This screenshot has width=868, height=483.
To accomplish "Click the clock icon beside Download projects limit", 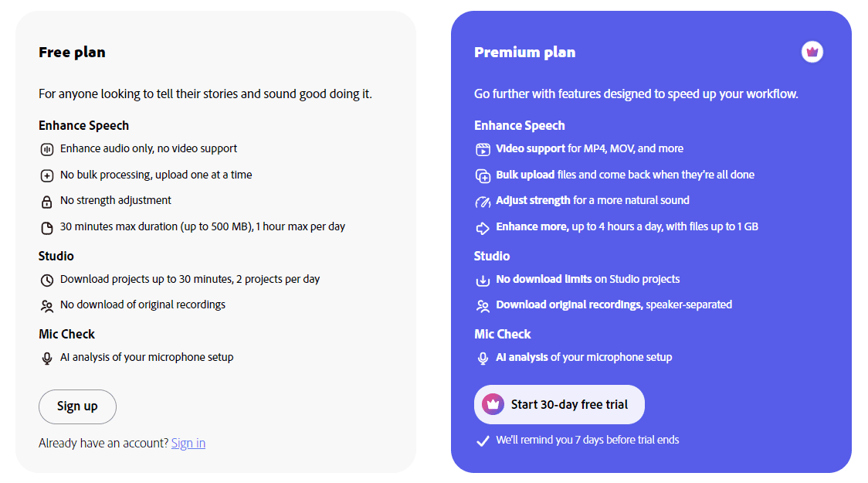I will click(47, 281).
